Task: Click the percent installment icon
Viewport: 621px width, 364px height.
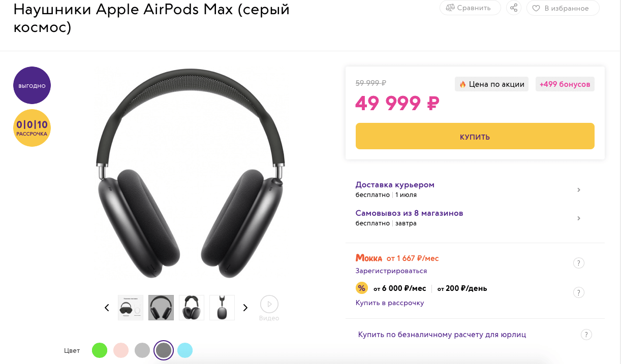Action: point(361,288)
